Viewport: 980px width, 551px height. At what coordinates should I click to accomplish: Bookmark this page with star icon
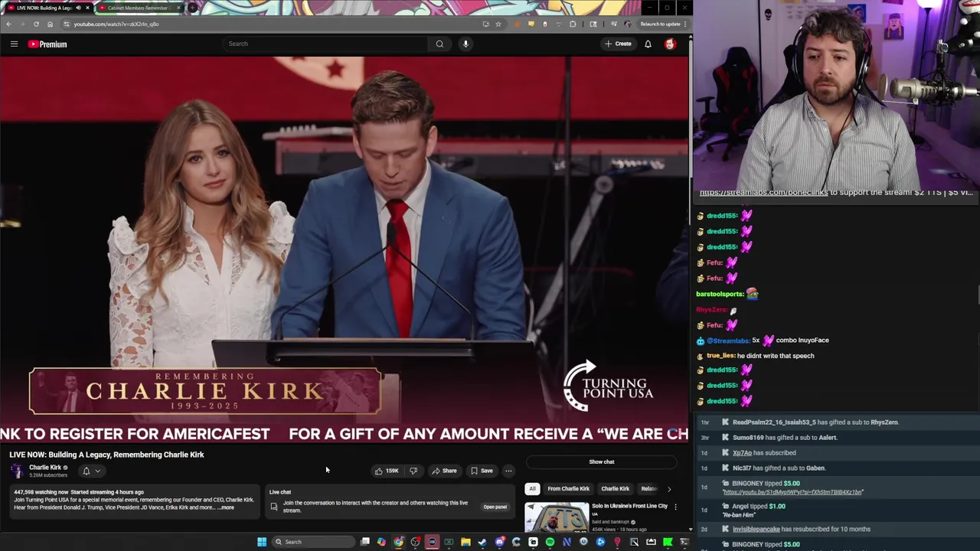(498, 24)
